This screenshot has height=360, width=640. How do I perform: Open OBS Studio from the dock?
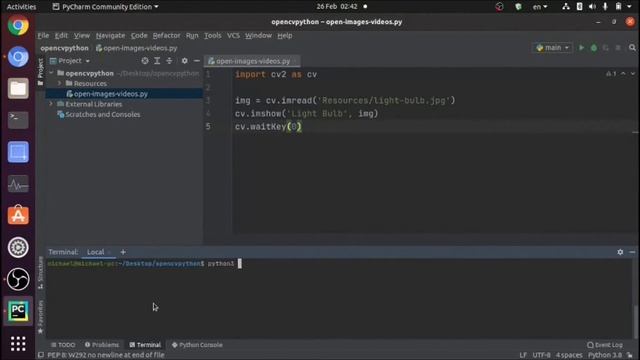pos(18,279)
